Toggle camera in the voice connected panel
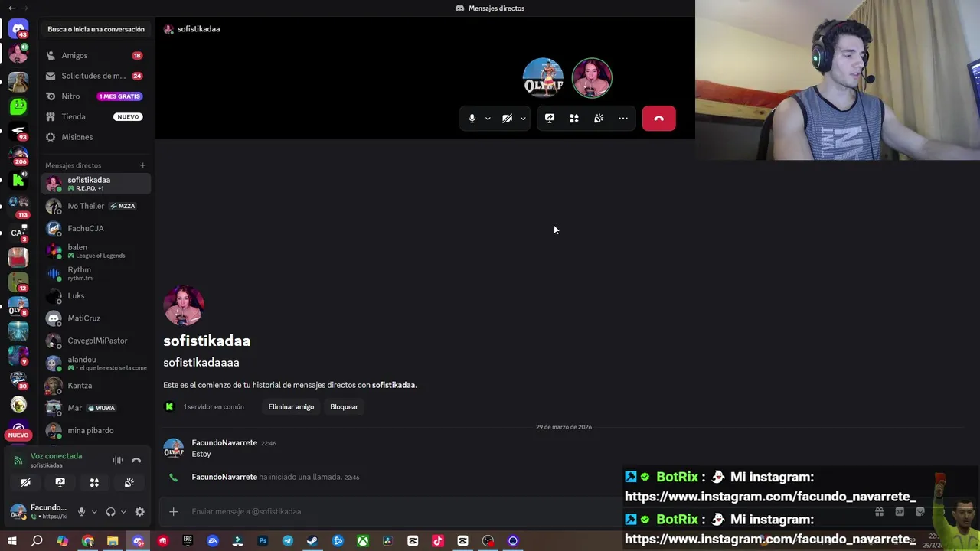The height and width of the screenshot is (551, 980). coord(25,482)
